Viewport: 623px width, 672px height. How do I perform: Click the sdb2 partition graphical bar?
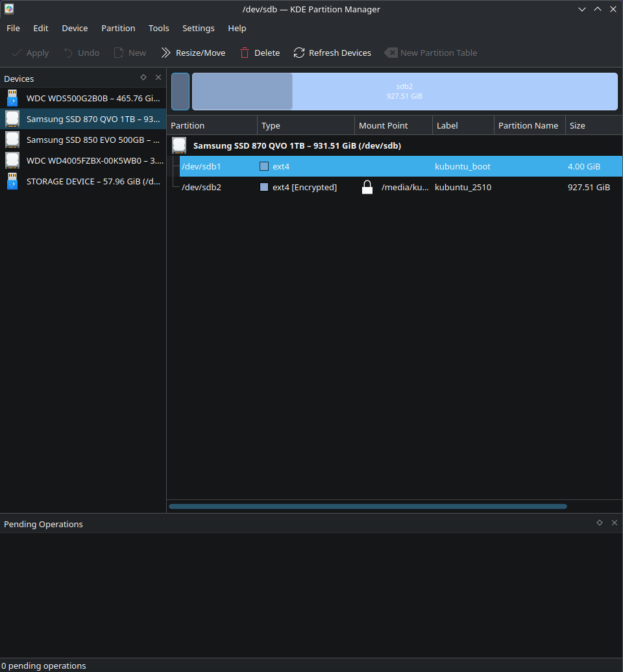(x=454, y=92)
